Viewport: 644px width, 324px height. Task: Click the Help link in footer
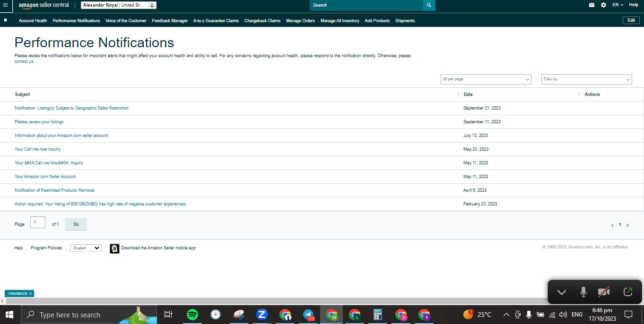point(18,248)
